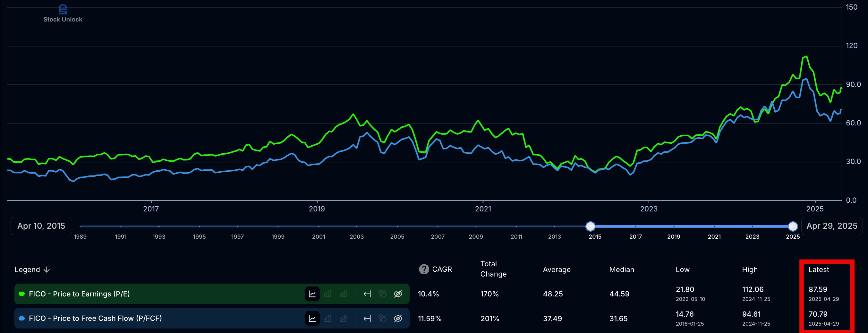Switch FICO P/FCF series to bar chart
Screen dimensions: 868x333
click(x=328, y=319)
